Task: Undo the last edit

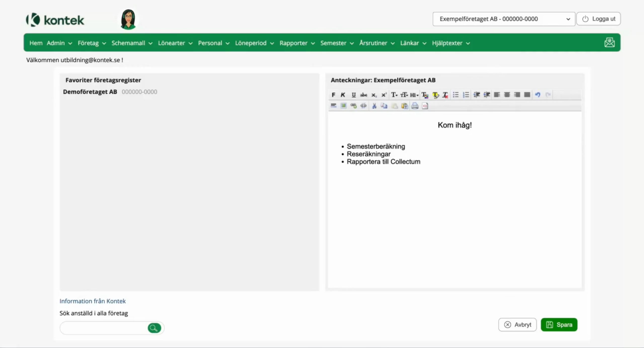Action: pyautogui.click(x=538, y=95)
